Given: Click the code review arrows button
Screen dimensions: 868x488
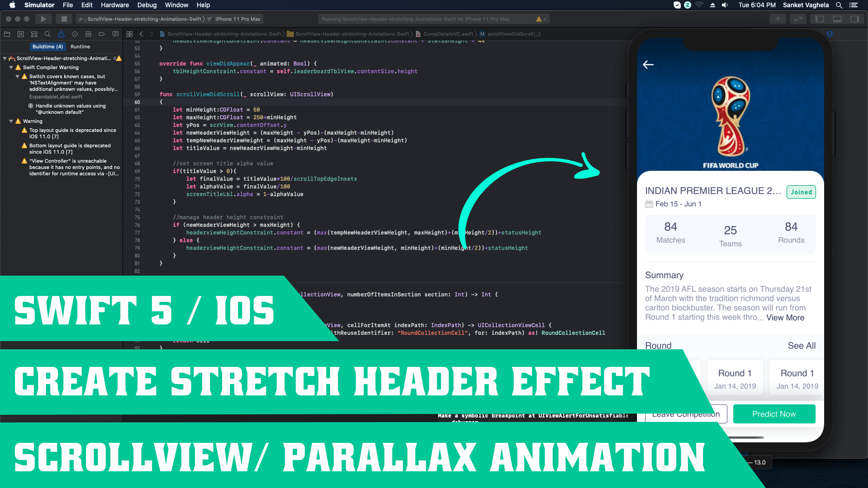Looking at the screenshot, I should click(x=798, y=19).
